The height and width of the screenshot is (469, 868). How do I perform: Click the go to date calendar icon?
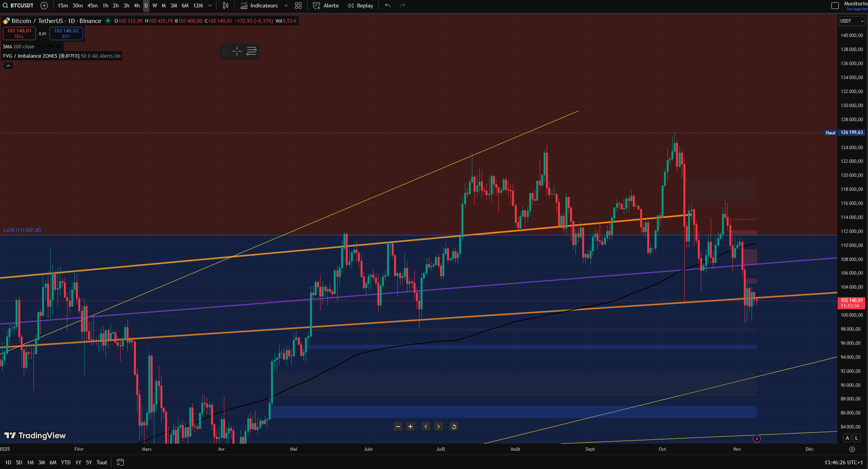coord(120,462)
